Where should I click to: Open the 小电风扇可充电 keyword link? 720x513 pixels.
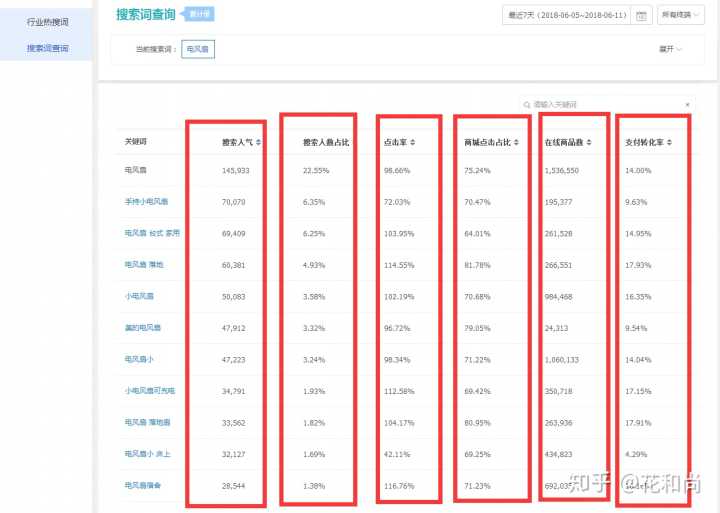pyautogui.click(x=150, y=390)
